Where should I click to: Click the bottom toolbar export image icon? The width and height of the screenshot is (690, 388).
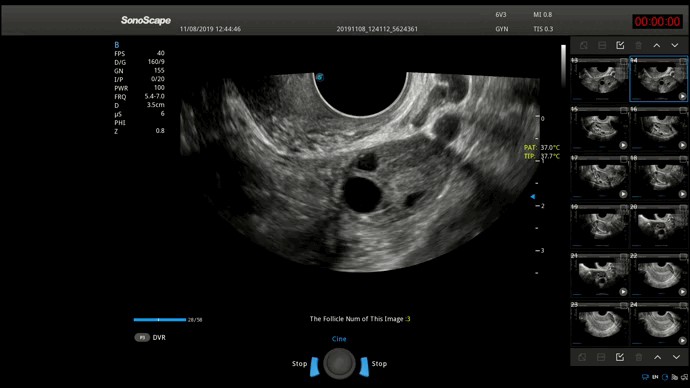(x=582, y=357)
